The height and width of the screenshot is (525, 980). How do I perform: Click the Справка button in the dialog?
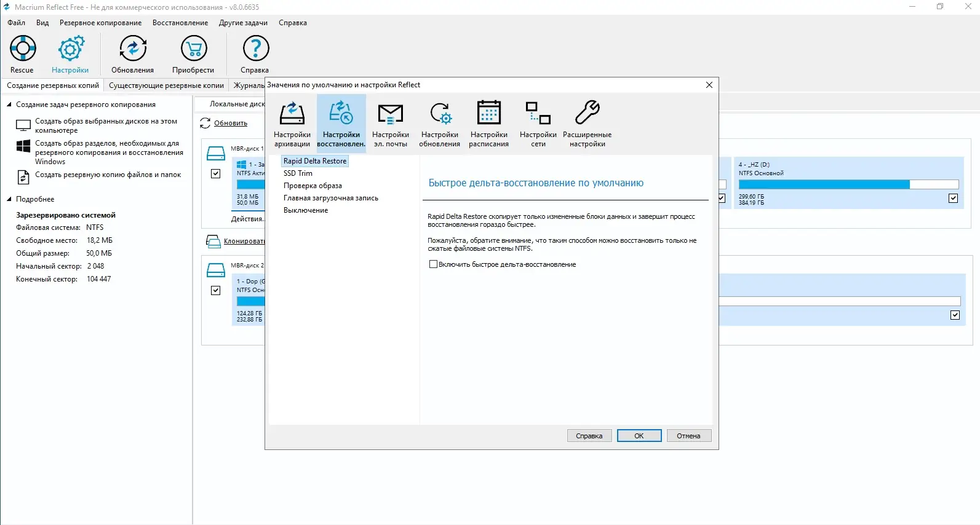[x=589, y=436]
